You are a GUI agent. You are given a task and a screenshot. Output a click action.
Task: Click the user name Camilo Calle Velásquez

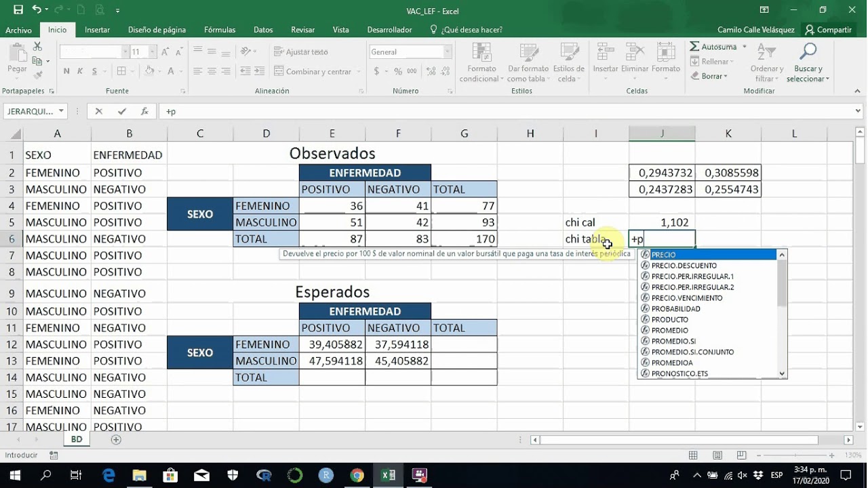click(756, 30)
